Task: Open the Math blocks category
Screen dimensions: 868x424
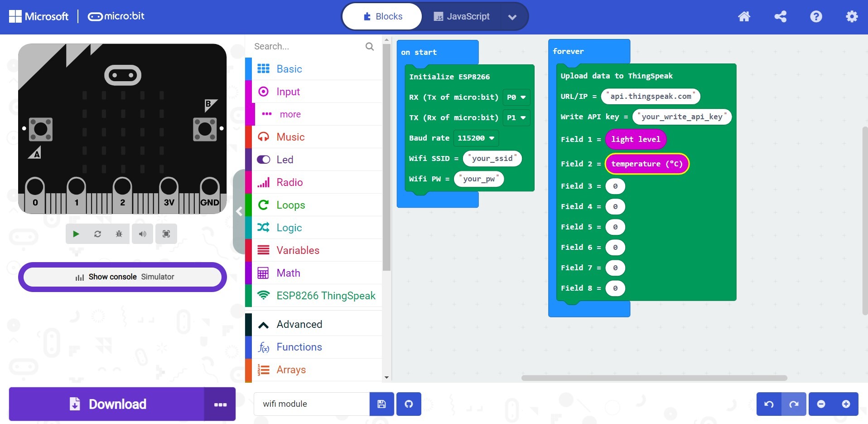Action: coord(313,273)
